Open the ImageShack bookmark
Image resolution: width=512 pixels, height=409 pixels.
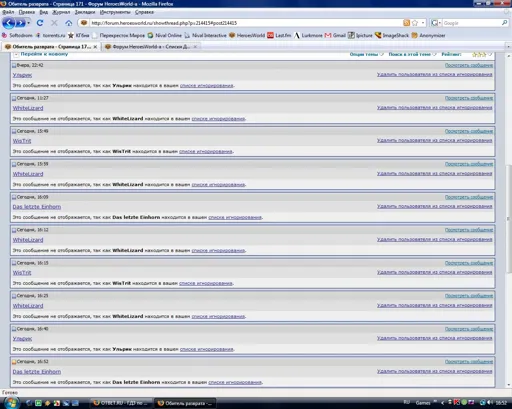coord(392,35)
